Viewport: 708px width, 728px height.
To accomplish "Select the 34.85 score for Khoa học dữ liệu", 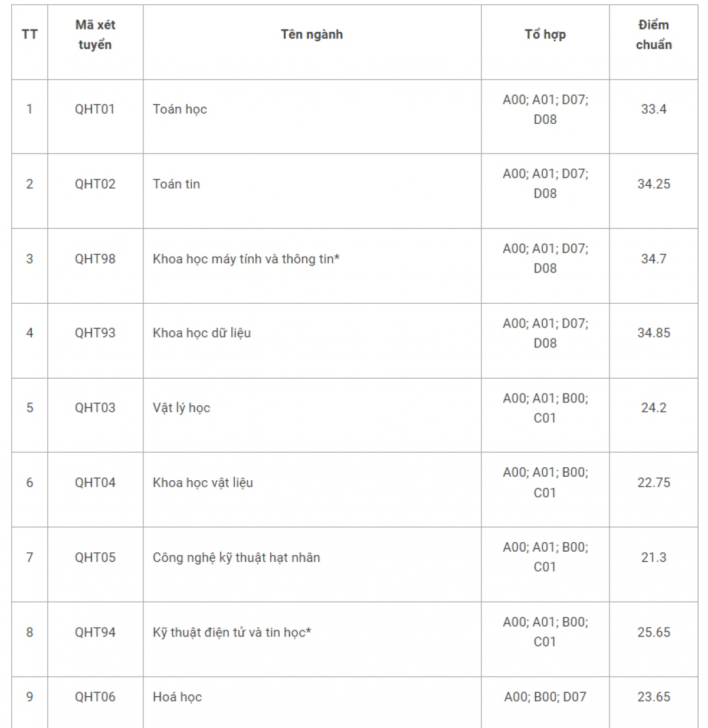I will click(654, 333).
